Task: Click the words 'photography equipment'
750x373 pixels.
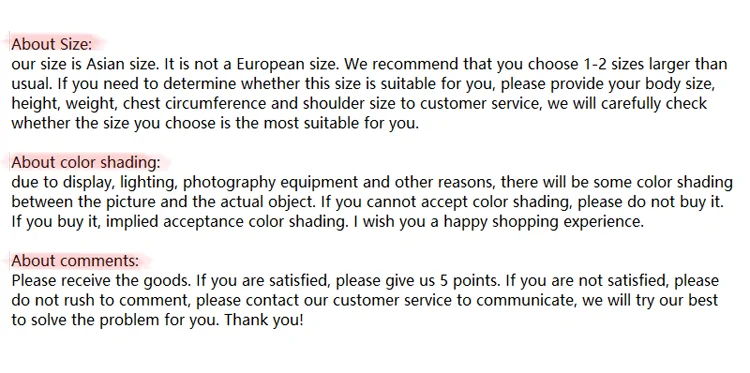Action: click(x=270, y=182)
